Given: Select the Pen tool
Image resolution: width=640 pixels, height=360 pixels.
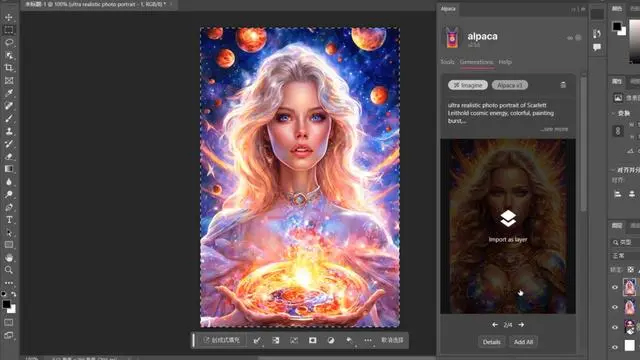Looking at the screenshot, I should pyautogui.click(x=9, y=207).
